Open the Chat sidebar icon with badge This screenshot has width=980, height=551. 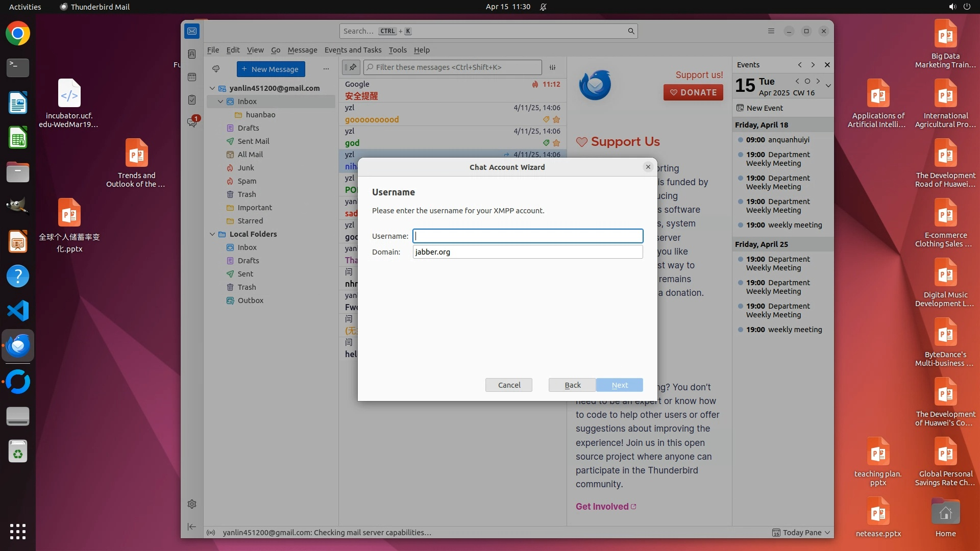click(192, 122)
